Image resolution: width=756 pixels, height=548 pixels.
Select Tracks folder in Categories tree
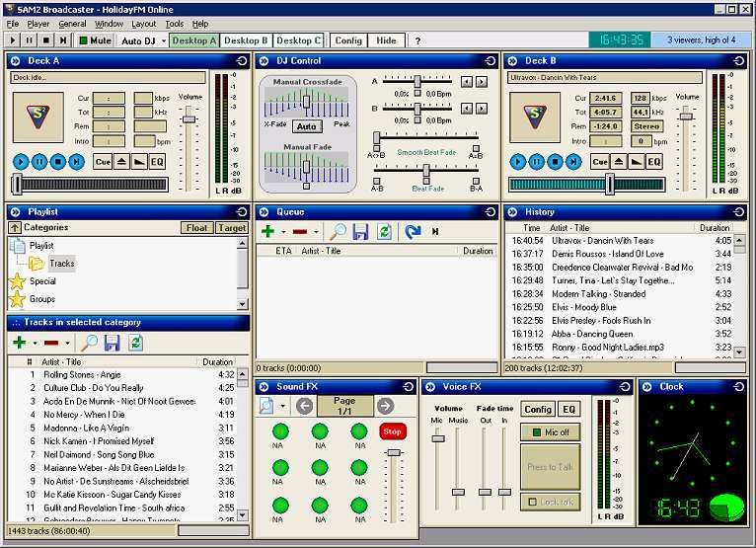coord(62,264)
